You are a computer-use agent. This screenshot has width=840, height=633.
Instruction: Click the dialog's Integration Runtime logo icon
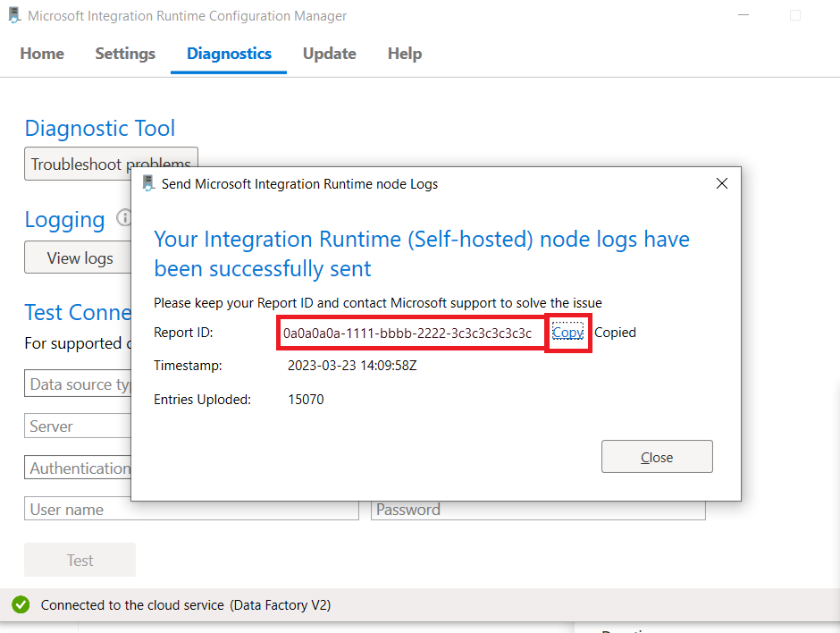[x=148, y=183]
